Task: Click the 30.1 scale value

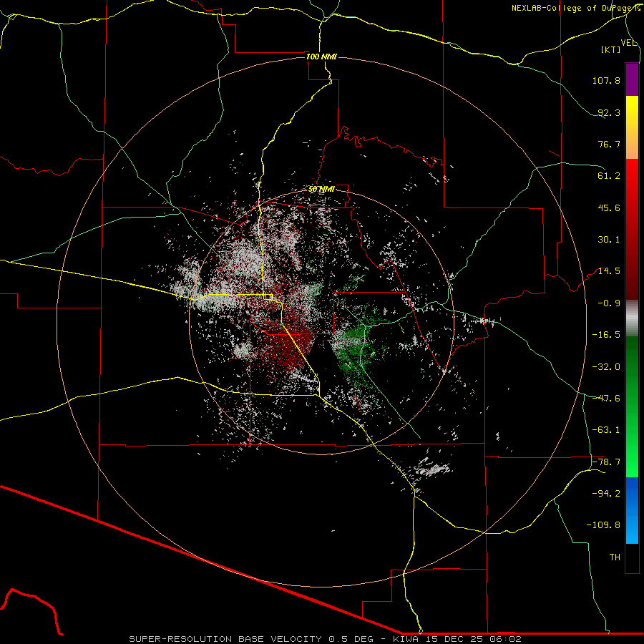Action: [x=609, y=240]
